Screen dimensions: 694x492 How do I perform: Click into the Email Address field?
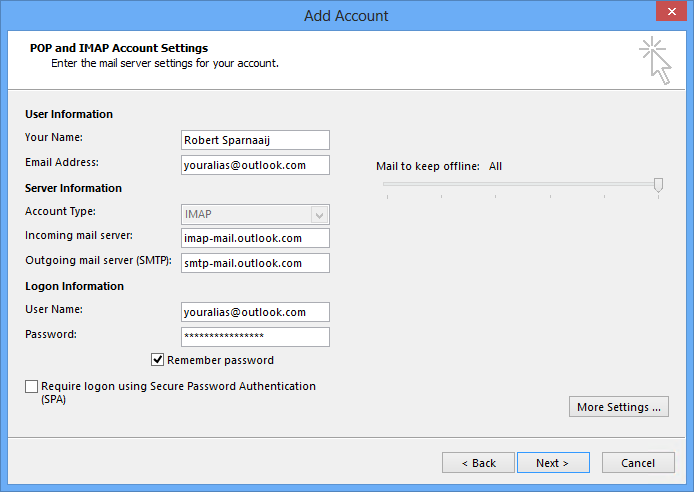[255, 165]
